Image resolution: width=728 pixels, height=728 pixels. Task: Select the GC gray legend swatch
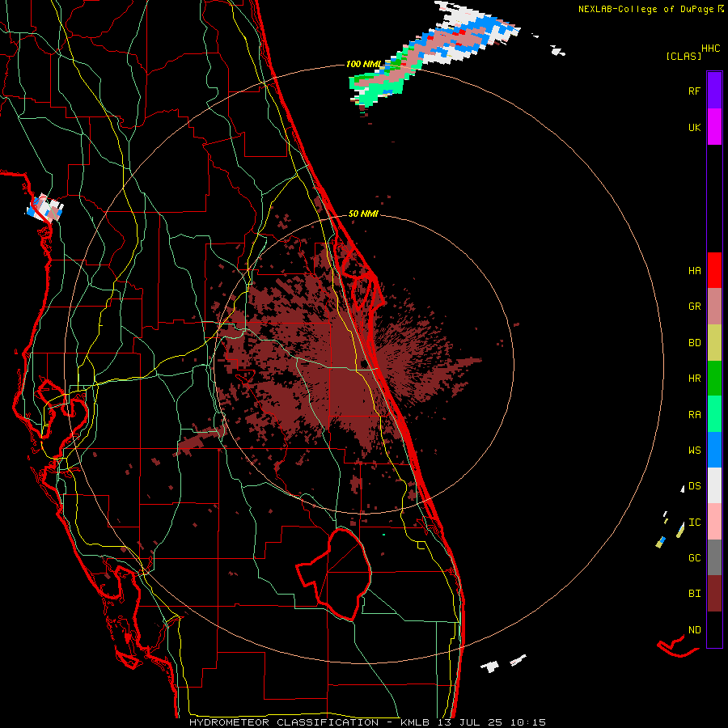pos(714,557)
